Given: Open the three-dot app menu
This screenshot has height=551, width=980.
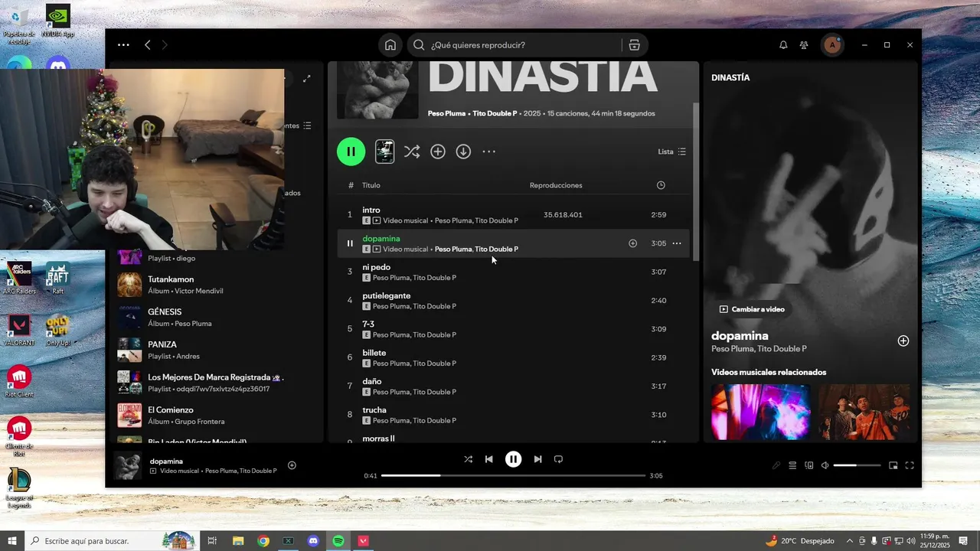Looking at the screenshot, I should coord(123,45).
